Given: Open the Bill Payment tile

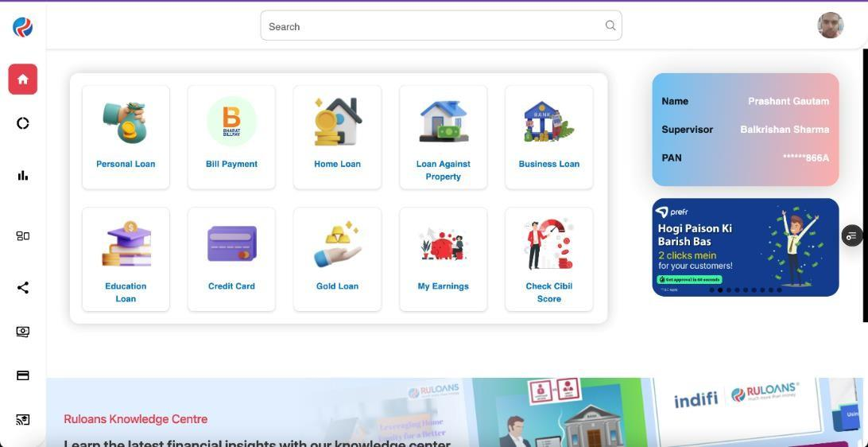Looking at the screenshot, I should [231, 138].
